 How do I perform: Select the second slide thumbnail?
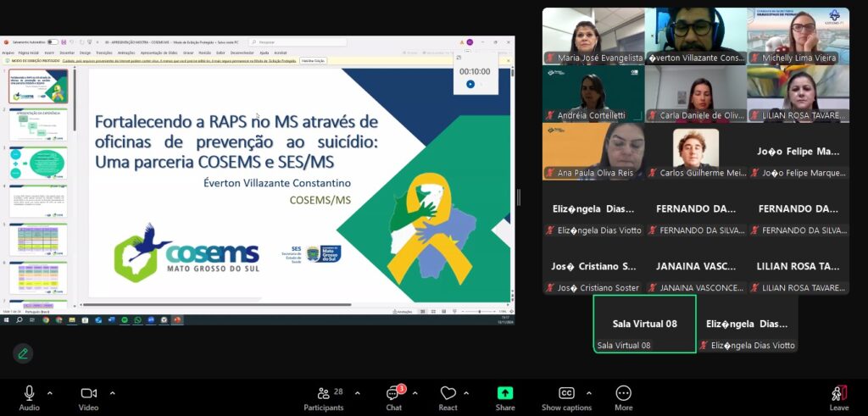(38, 125)
